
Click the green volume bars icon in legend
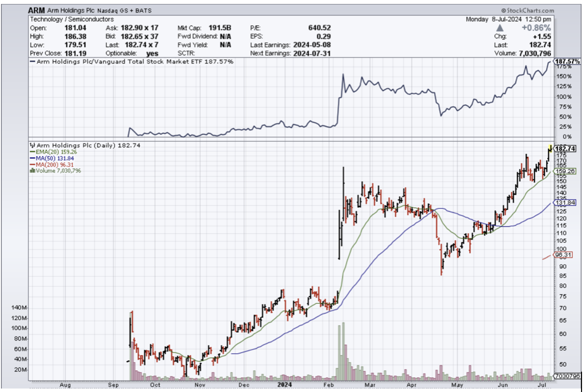[x=32, y=170]
